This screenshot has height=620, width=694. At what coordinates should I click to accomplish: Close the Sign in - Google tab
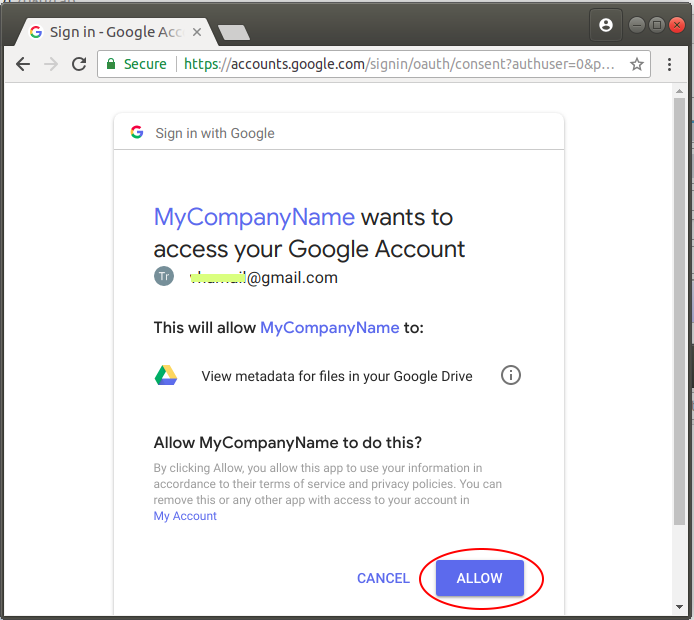(197, 32)
